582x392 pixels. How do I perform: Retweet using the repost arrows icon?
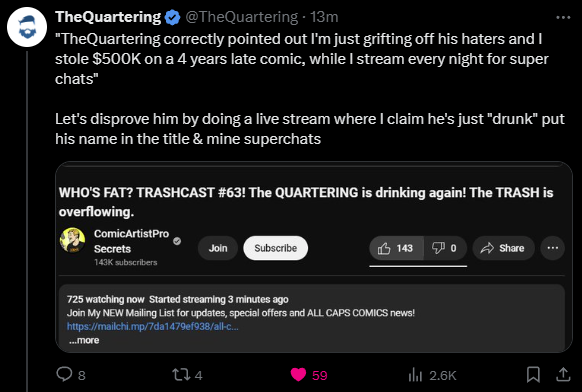click(x=181, y=375)
